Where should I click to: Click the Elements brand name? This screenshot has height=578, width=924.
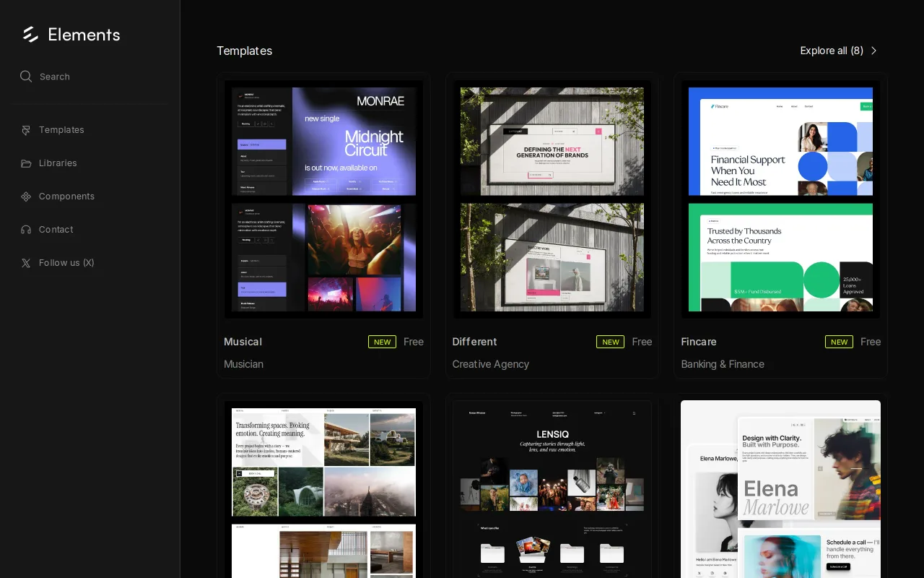(84, 35)
